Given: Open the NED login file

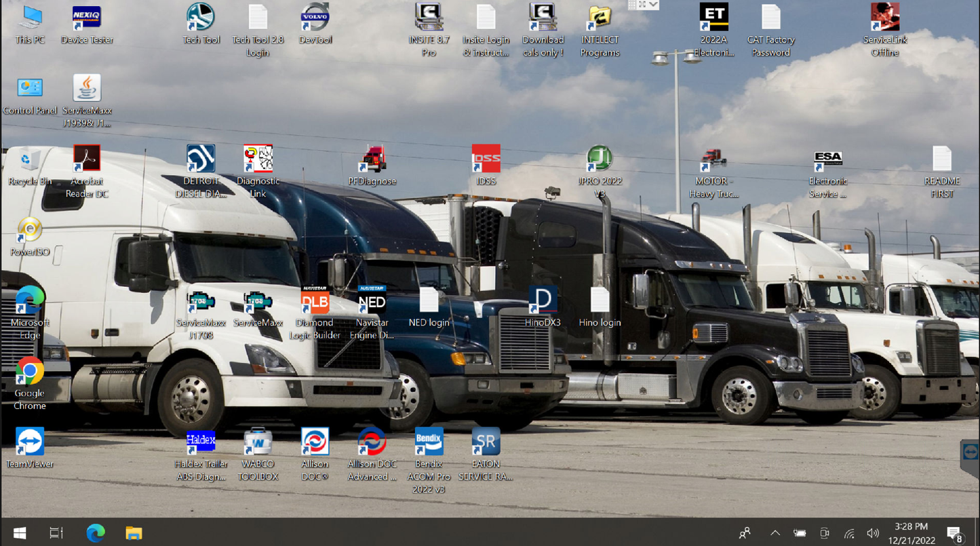Looking at the screenshot, I should point(429,307).
